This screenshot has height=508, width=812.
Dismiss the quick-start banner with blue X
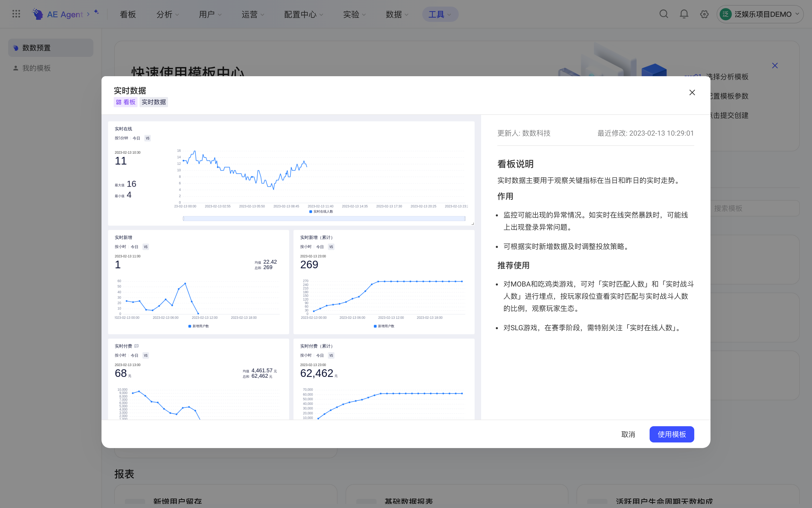775,66
